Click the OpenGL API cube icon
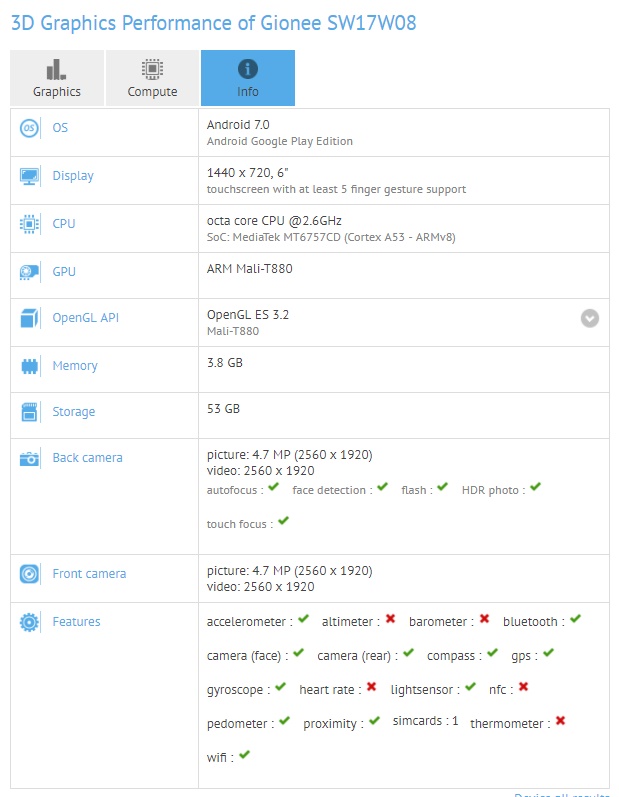The height and width of the screenshot is (797, 619). click(29, 318)
